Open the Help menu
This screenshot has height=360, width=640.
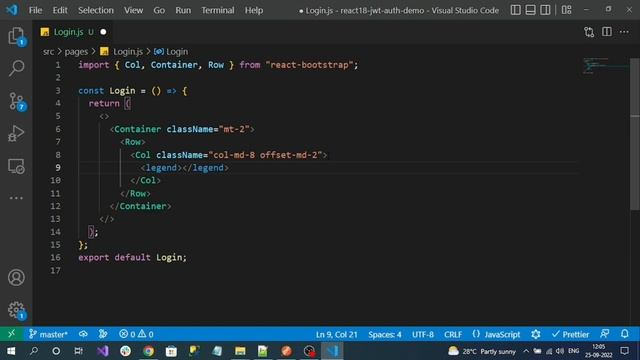[254, 10]
